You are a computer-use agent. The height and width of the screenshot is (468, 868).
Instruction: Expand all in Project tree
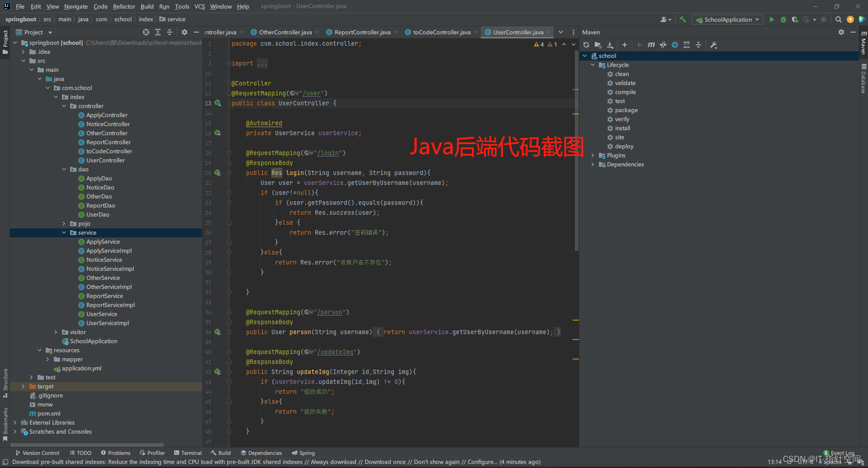coord(158,32)
